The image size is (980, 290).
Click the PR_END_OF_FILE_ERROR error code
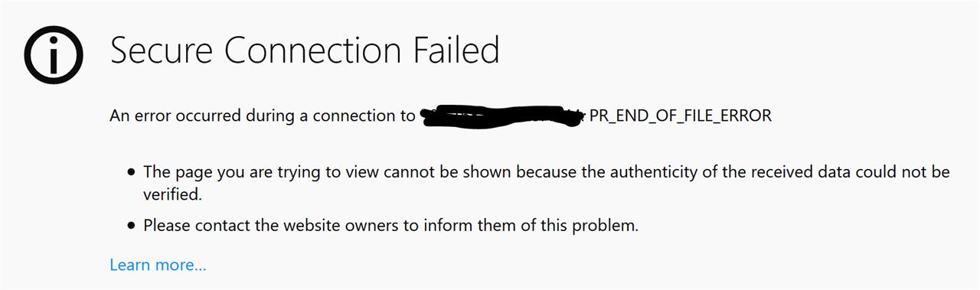[681, 116]
